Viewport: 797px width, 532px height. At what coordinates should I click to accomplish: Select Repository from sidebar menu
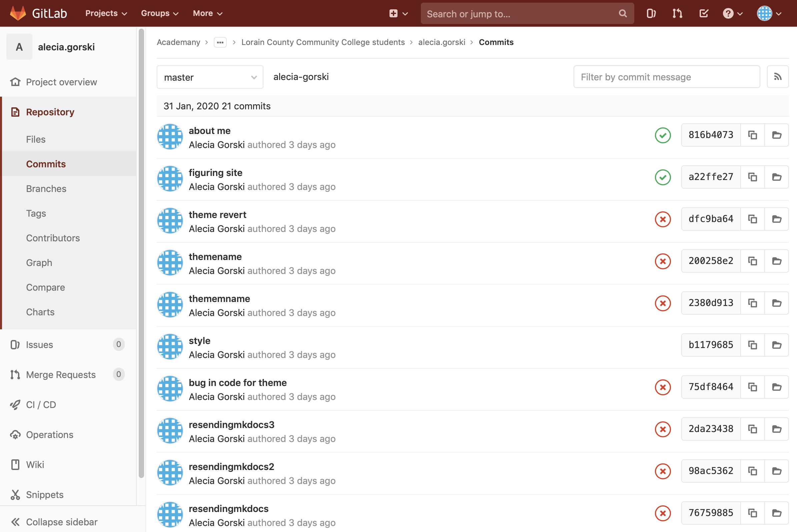(x=50, y=111)
